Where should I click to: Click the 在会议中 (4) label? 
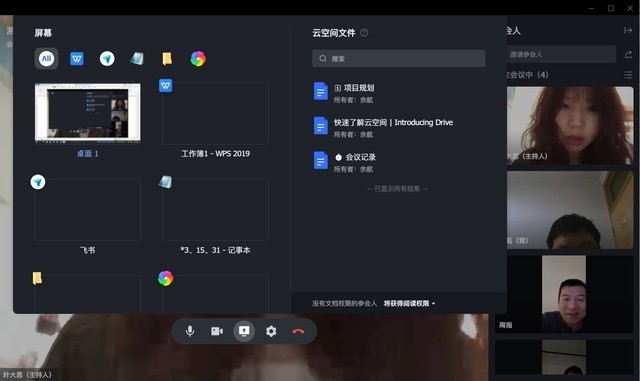(x=527, y=75)
